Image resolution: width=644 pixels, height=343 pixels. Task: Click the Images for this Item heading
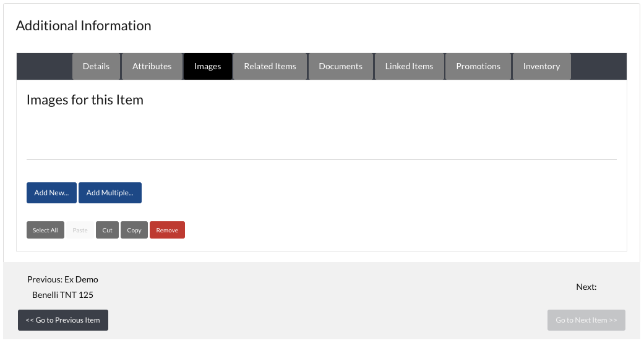point(85,100)
